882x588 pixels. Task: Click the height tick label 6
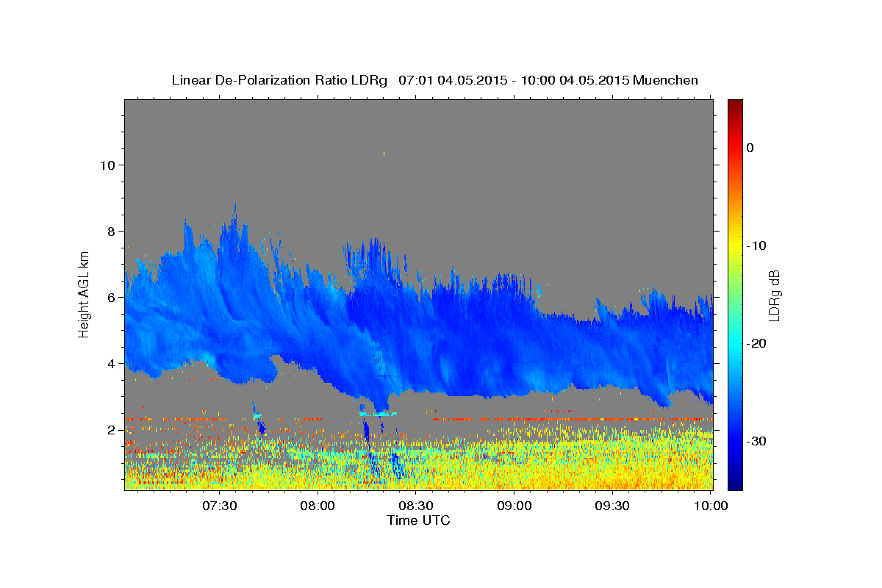[112, 297]
